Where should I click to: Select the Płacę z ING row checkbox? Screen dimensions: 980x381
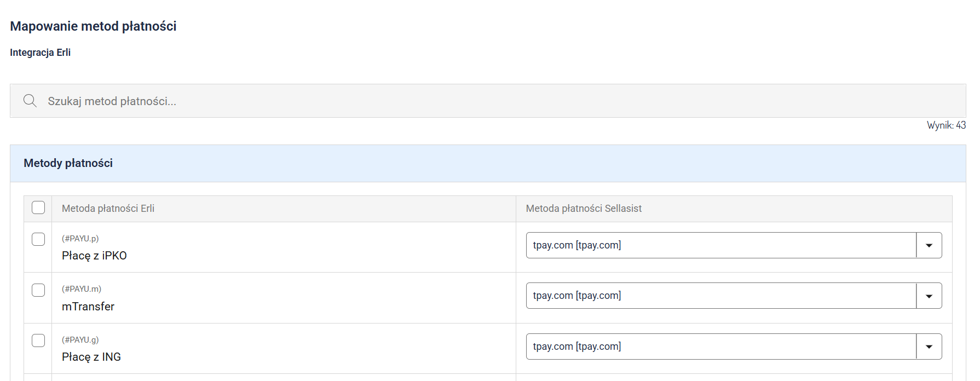click(x=38, y=340)
